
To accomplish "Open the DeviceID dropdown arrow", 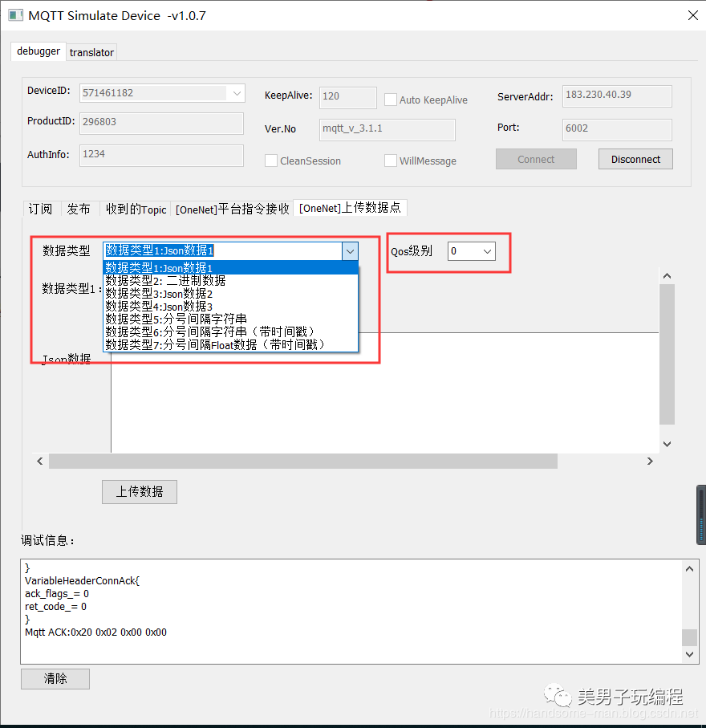I will (x=237, y=93).
